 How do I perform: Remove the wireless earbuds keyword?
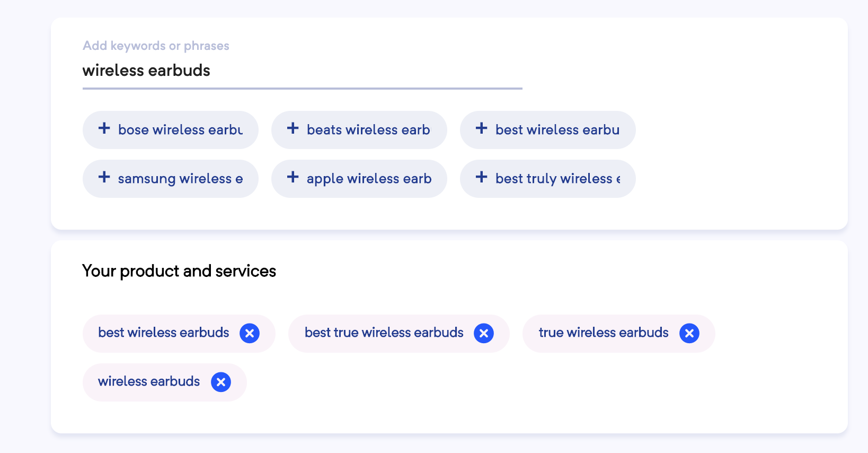[x=221, y=382]
